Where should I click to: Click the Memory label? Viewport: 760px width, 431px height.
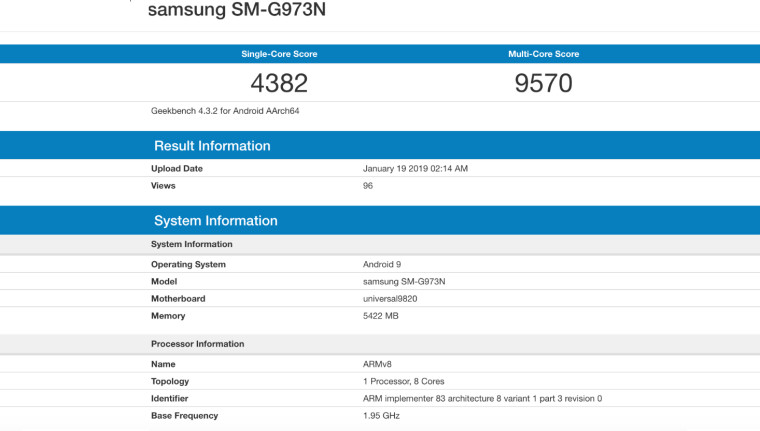(x=168, y=316)
